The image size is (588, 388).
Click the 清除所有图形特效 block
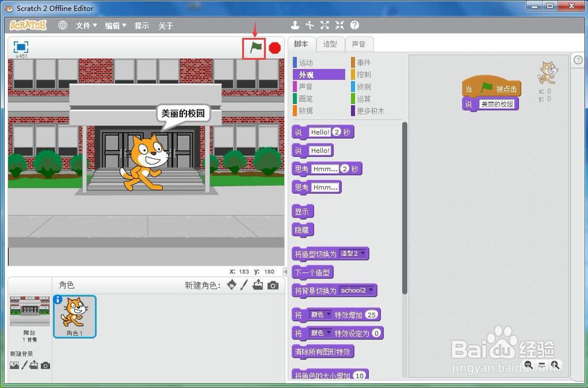323,352
